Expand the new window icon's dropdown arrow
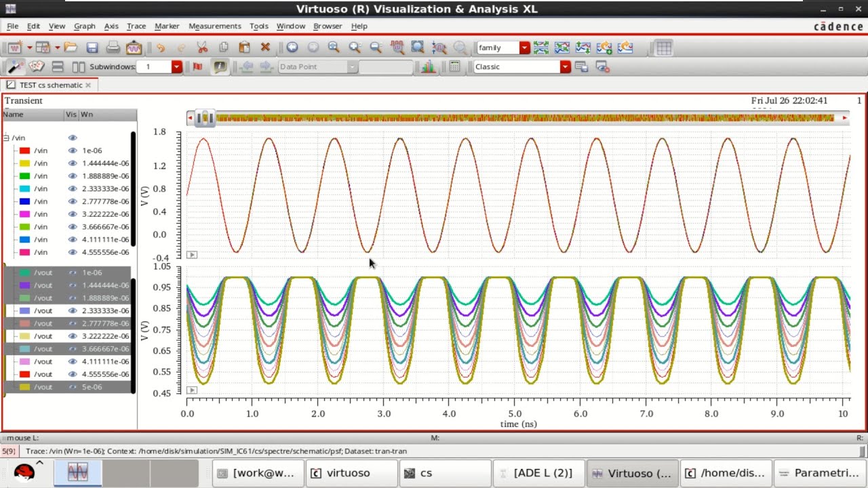Viewport: 868px width, 488px height. (x=30, y=47)
